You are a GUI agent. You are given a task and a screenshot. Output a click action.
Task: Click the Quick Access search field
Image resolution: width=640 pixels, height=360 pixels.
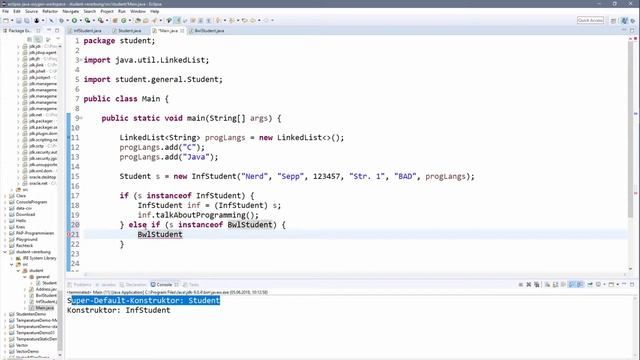[x=590, y=20]
